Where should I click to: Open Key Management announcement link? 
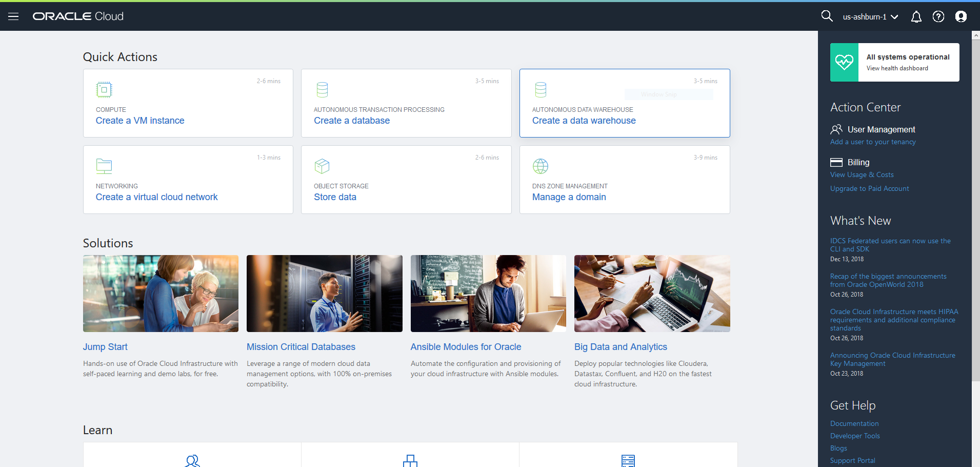pyautogui.click(x=893, y=359)
